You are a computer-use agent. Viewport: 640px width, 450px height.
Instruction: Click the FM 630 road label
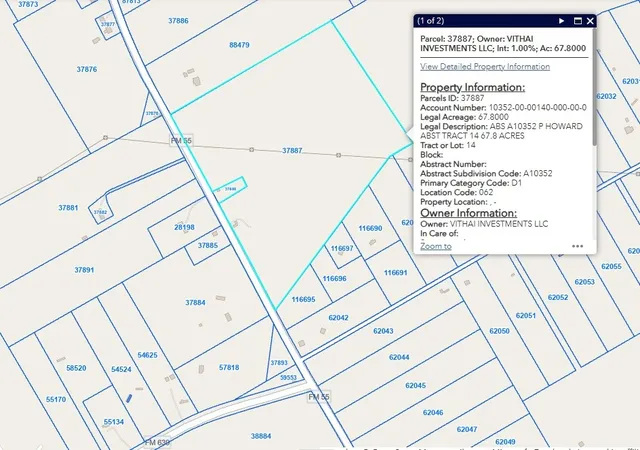click(x=158, y=443)
